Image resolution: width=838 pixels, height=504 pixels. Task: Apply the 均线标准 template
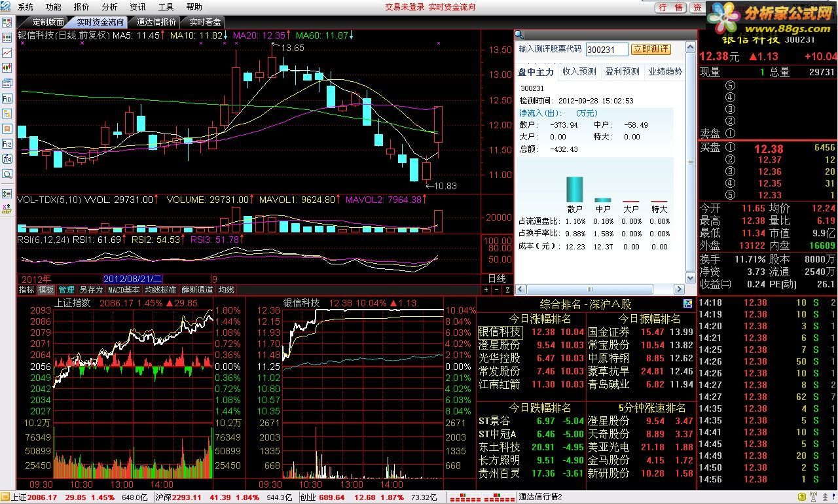click(x=160, y=289)
